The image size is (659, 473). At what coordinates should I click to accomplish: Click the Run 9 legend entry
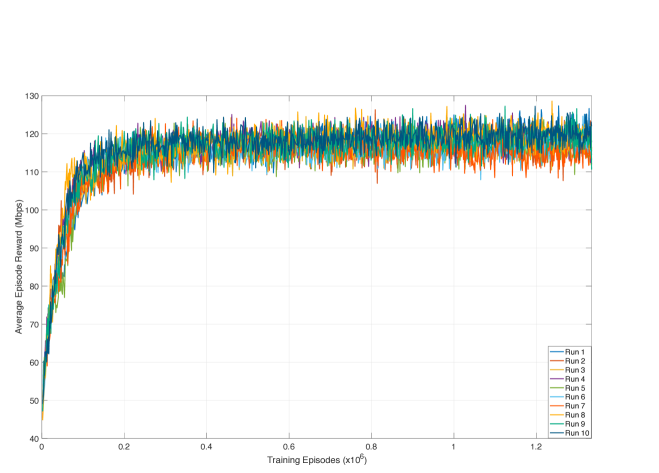click(x=567, y=424)
